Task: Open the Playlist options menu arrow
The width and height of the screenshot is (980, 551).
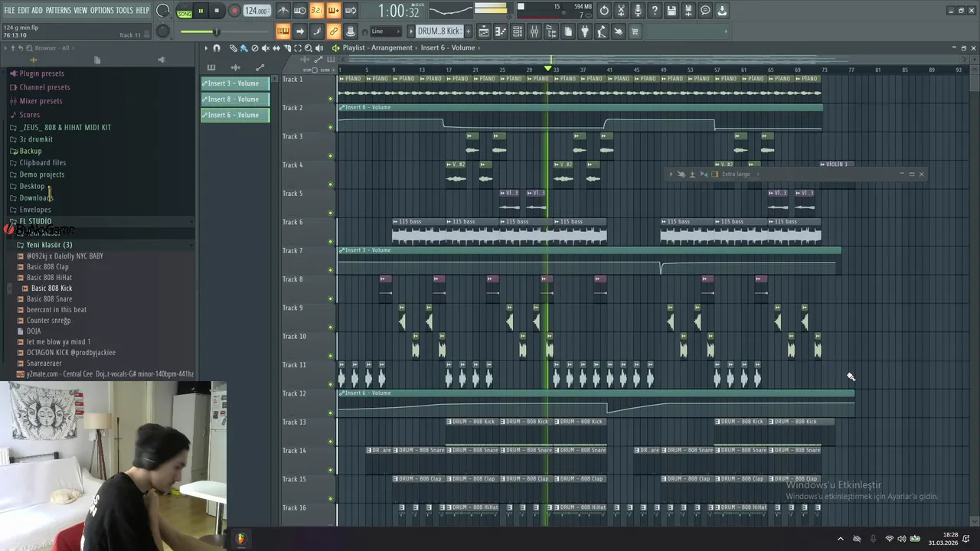Action: click(x=206, y=48)
